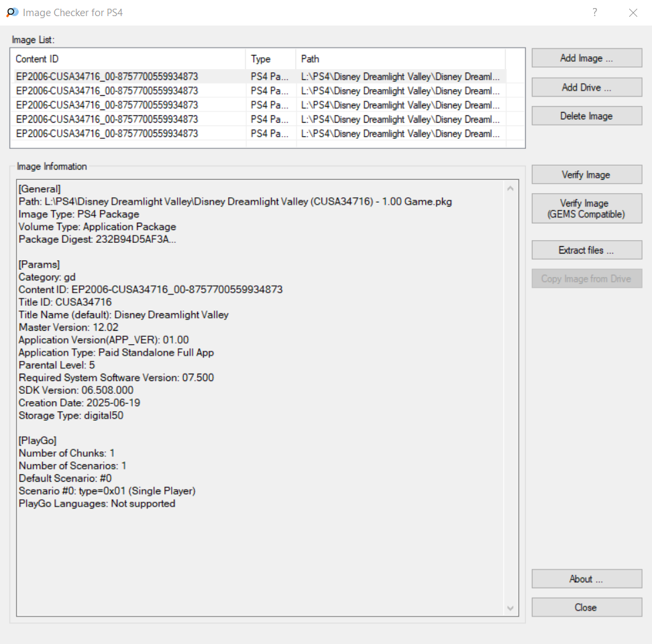Click the help question mark in title bar
Image resolution: width=652 pixels, height=644 pixels.
[x=594, y=13]
